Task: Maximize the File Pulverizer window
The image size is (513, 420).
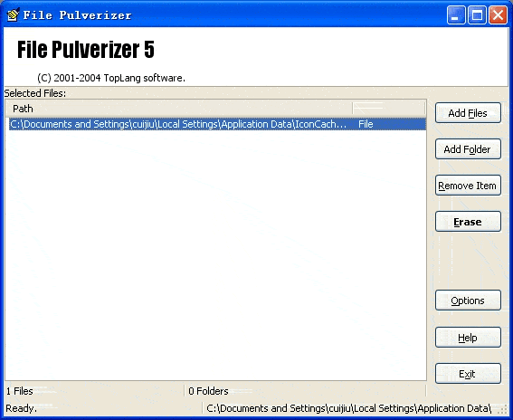Action: coord(477,15)
